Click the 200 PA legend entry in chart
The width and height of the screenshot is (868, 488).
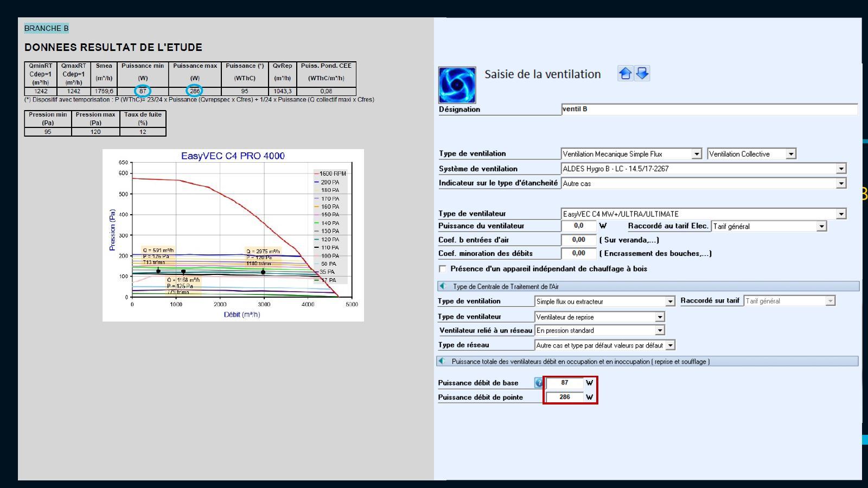pos(327,182)
